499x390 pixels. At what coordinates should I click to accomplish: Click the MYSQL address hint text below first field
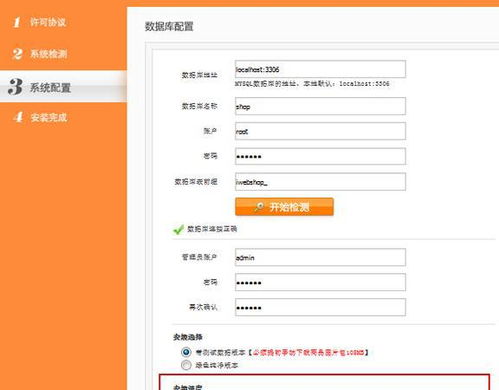pos(312,84)
